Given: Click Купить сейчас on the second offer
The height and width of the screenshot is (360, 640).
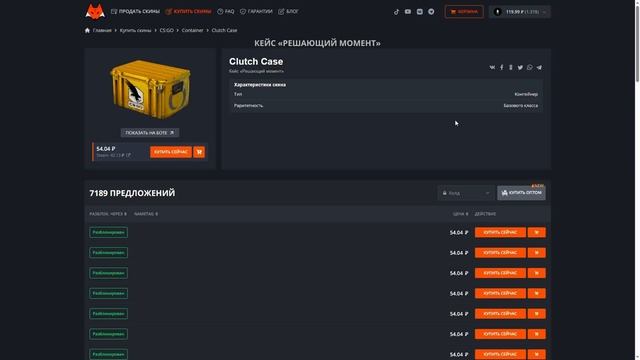Looking at the screenshot, I should click(x=500, y=253).
